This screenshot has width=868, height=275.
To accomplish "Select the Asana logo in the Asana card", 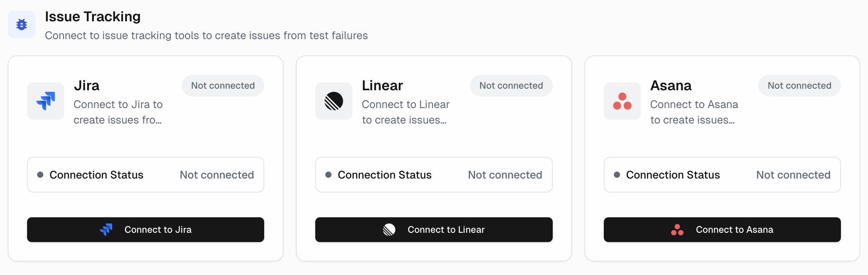I will [x=622, y=101].
